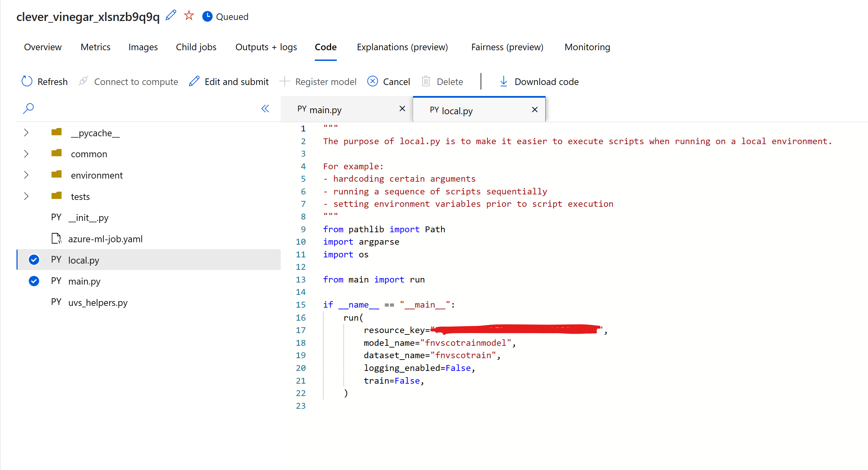Rename the job with the pencil icon
This screenshot has height=470, width=868.
pos(170,15)
